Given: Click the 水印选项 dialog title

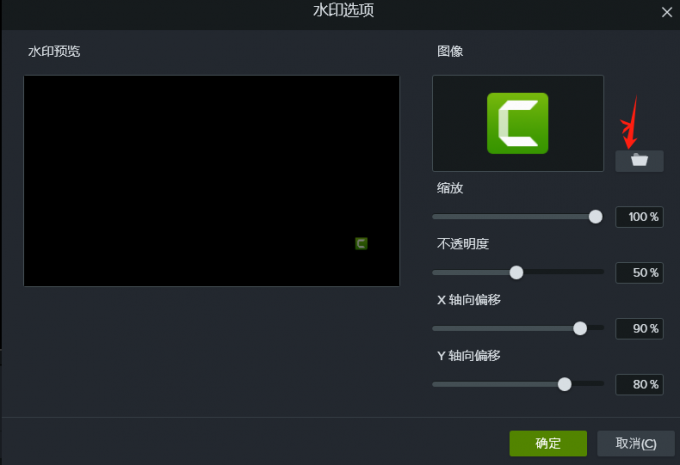Looking at the screenshot, I should pos(343,10).
